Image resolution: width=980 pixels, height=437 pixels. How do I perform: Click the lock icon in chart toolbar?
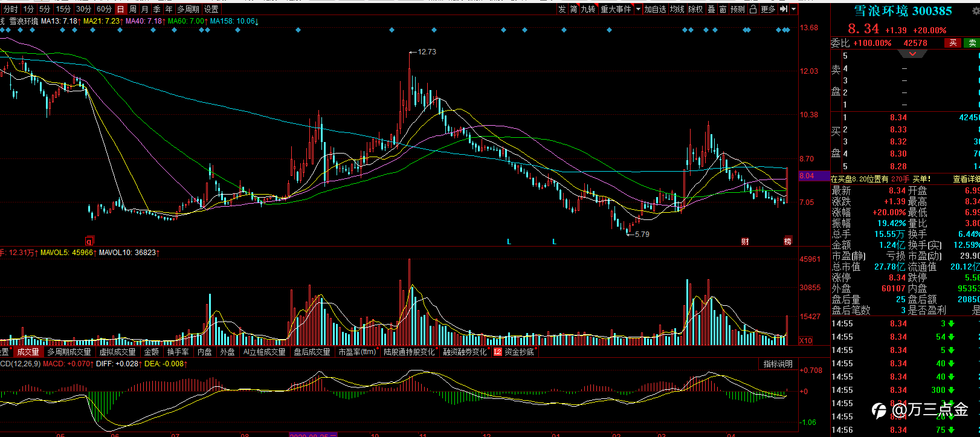[753, 9]
